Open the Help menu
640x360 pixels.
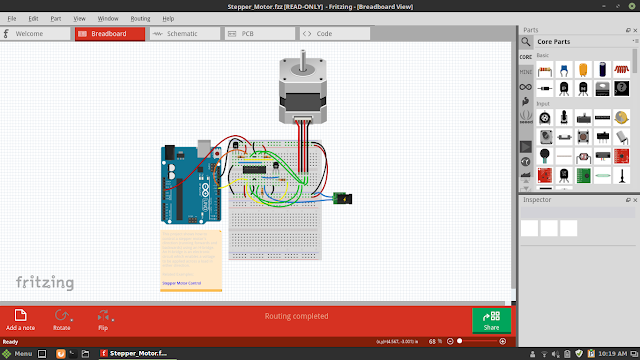pos(168,18)
